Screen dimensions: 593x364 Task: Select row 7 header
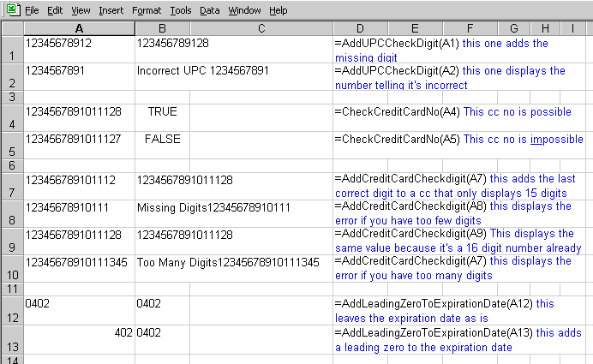click(12, 187)
